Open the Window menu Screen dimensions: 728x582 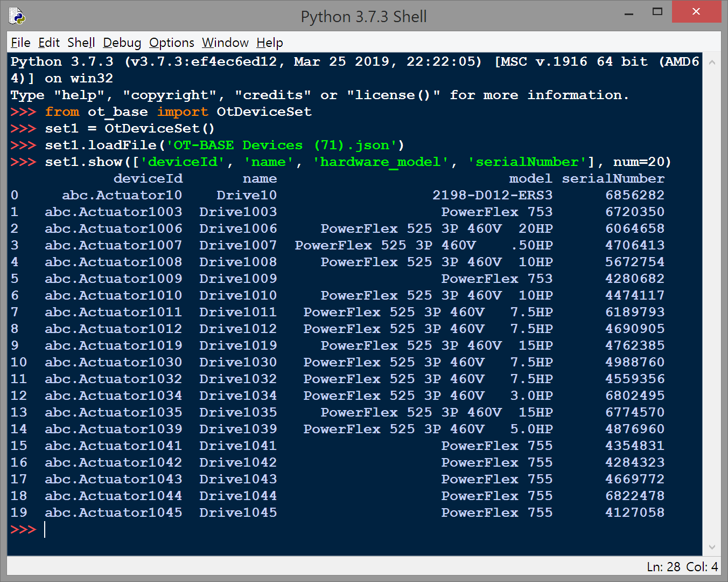pos(226,43)
